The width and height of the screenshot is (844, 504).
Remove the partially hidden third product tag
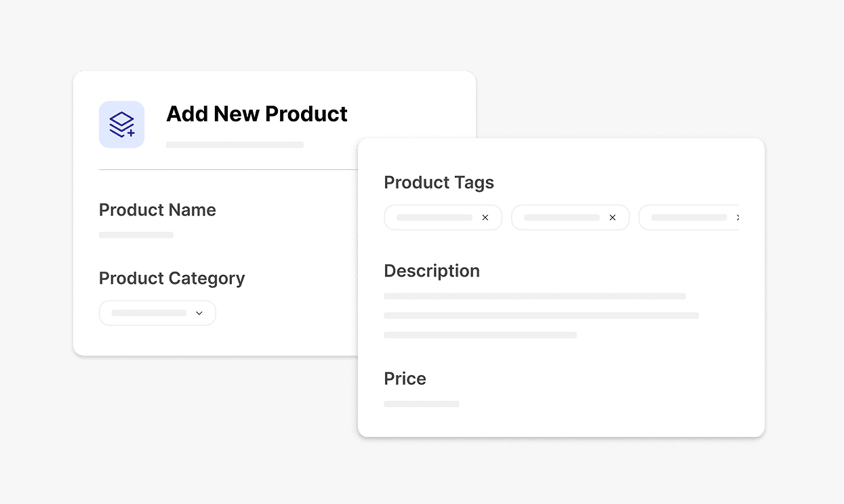pyautogui.click(x=737, y=218)
